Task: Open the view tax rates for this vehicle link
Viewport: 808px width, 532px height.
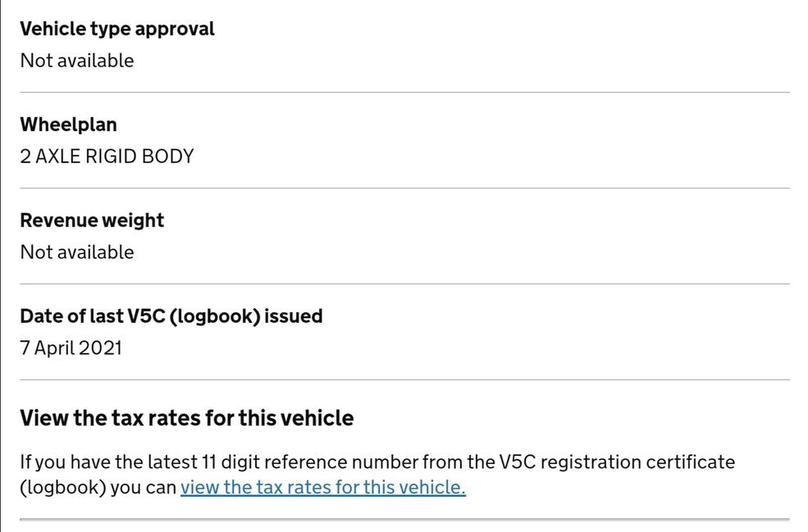Action: click(x=323, y=487)
